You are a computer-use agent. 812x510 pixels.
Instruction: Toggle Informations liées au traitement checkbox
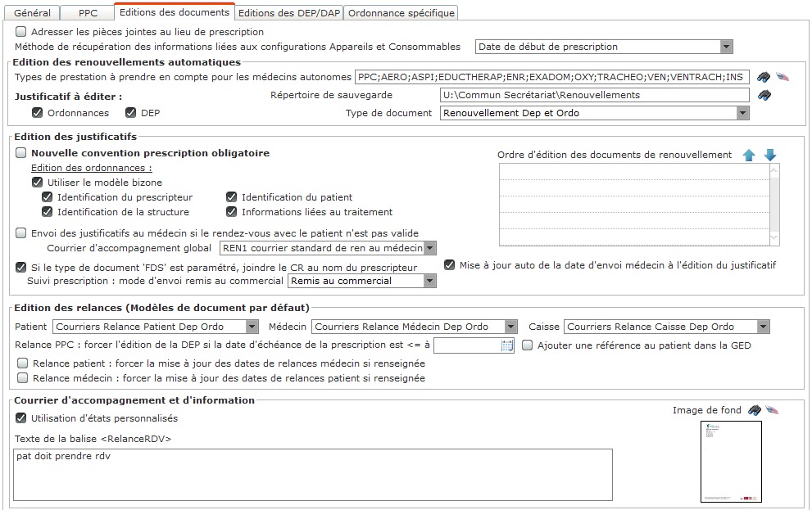(x=232, y=211)
